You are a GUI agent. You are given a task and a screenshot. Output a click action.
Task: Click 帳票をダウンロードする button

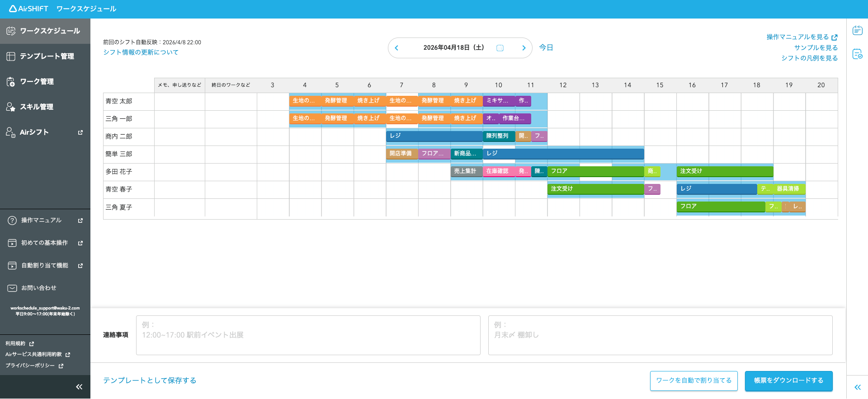pos(789,381)
